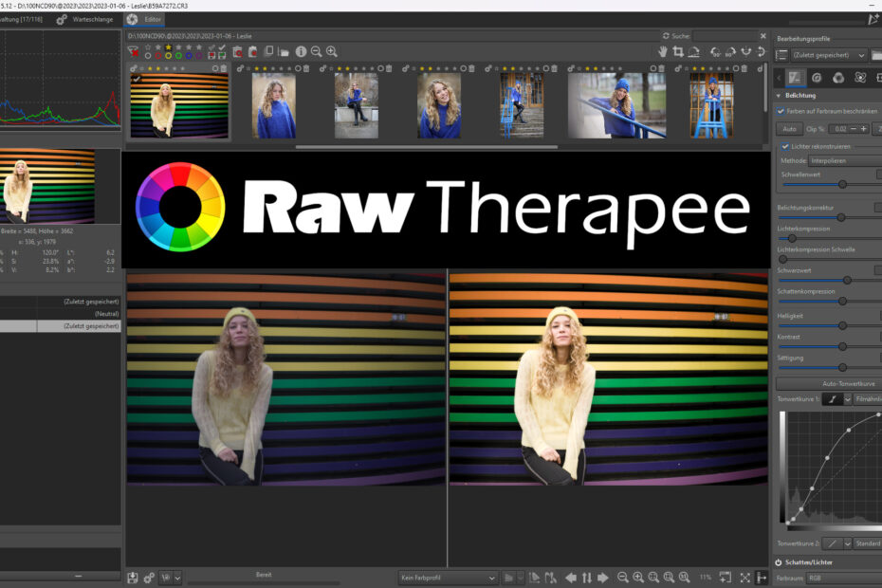Click the image info icon

point(301,51)
